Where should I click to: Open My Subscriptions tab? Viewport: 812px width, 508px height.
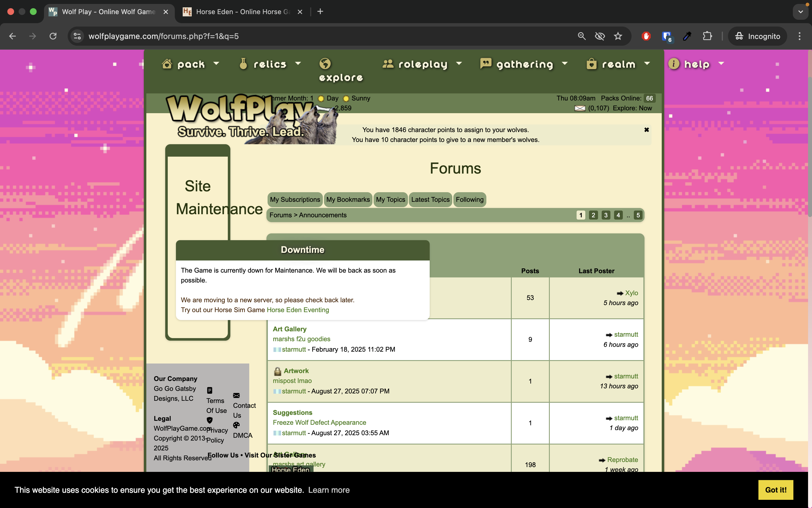295,200
